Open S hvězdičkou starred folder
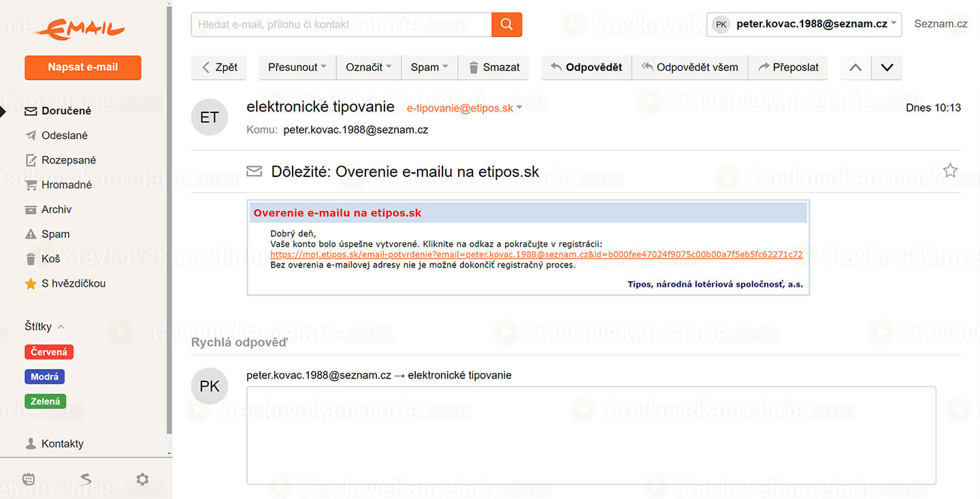 point(73,283)
